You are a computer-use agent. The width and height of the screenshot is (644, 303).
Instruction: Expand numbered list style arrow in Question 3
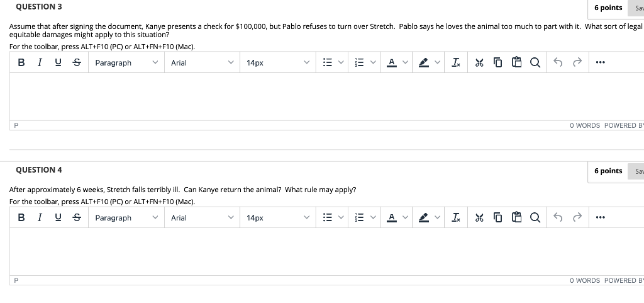[372, 62]
